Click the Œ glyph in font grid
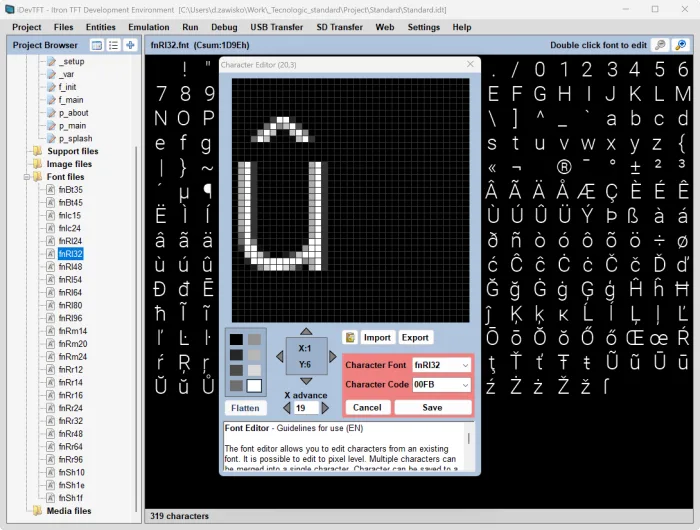This screenshot has width=700, height=530. click(635, 338)
